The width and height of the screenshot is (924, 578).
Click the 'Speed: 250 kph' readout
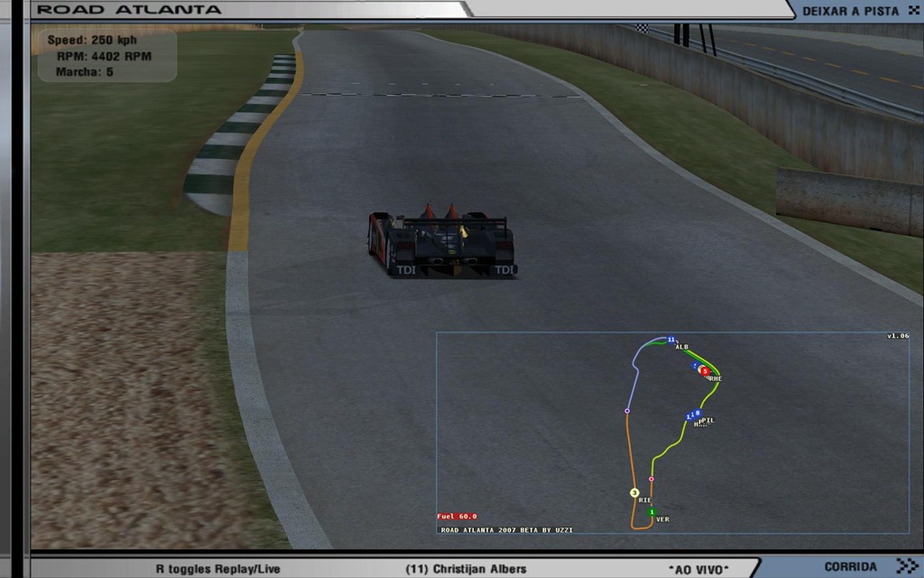tap(92, 40)
